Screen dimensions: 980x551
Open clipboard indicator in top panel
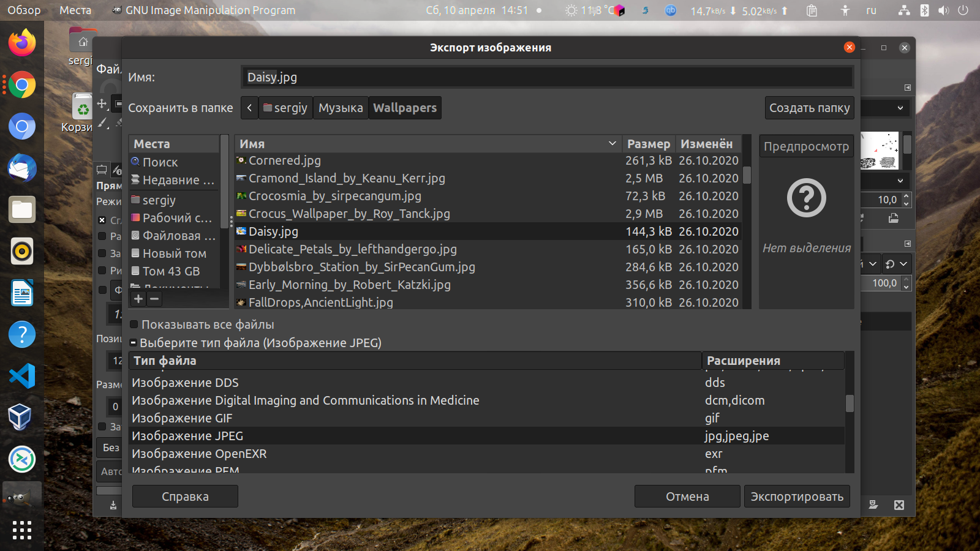point(812,10)
